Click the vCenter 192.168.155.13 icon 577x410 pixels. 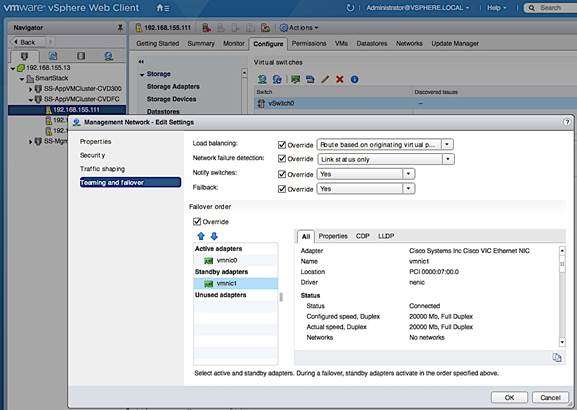pyautogui.click(x=21, y=68)
